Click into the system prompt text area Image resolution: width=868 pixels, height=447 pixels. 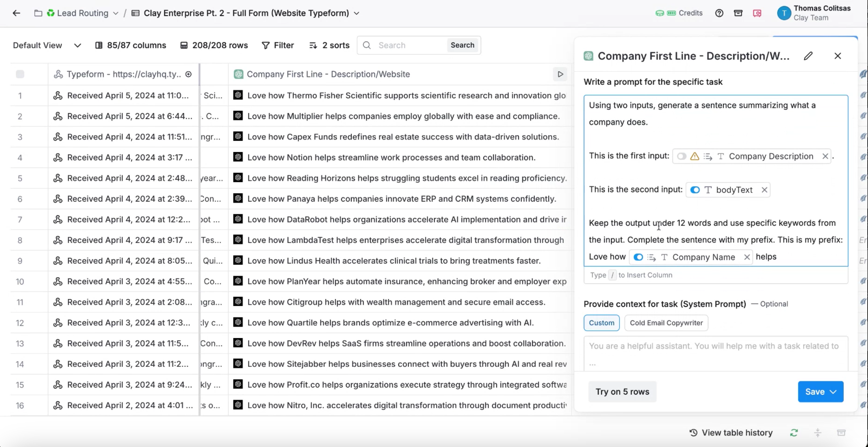[x=716, y=354]
